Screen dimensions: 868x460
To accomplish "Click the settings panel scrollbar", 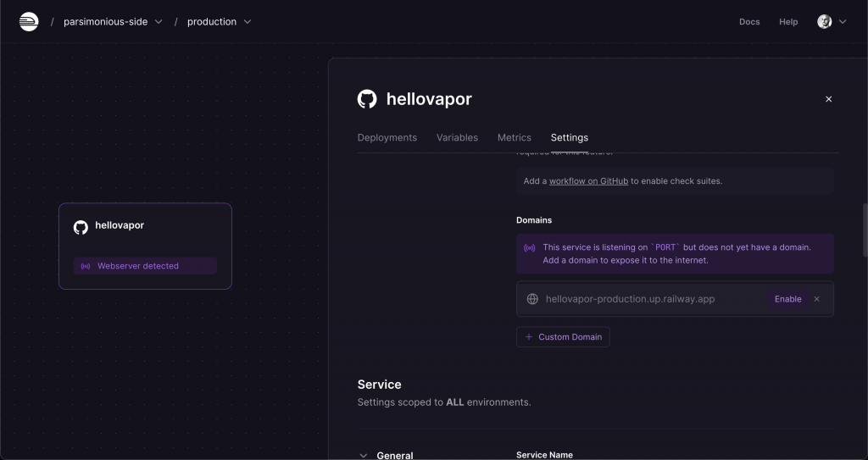I will point(864,230).
